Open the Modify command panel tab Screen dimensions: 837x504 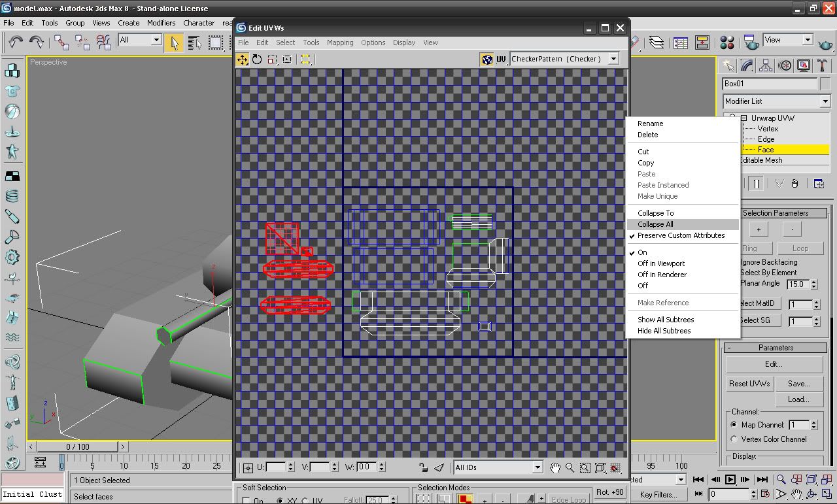tap(747, 65)
